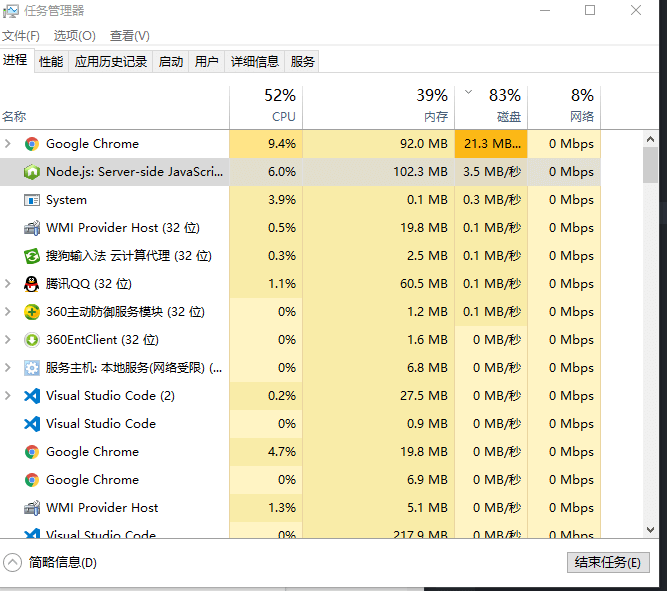Expand the Visual Studio Code (2) group
Image resolution: width=667 pixels, height=591 pixels.
[8, 396]
